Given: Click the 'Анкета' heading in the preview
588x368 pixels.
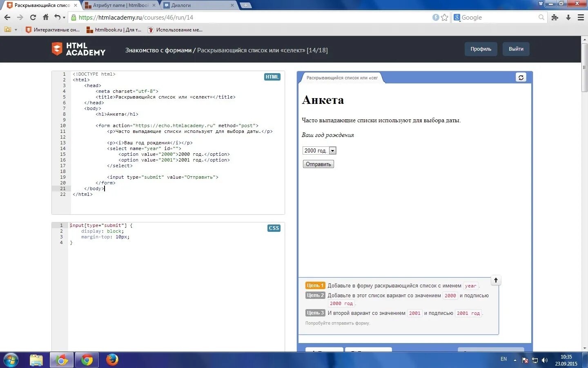Looking at the screenshot, I should (x=323, y=100).
